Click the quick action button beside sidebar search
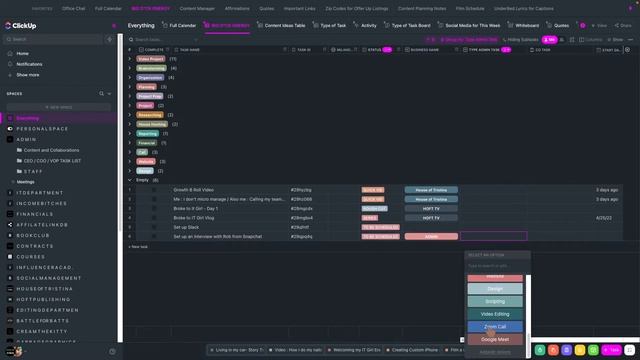Image resolution: width=640 pixels, height=360 pixels. 109,39
